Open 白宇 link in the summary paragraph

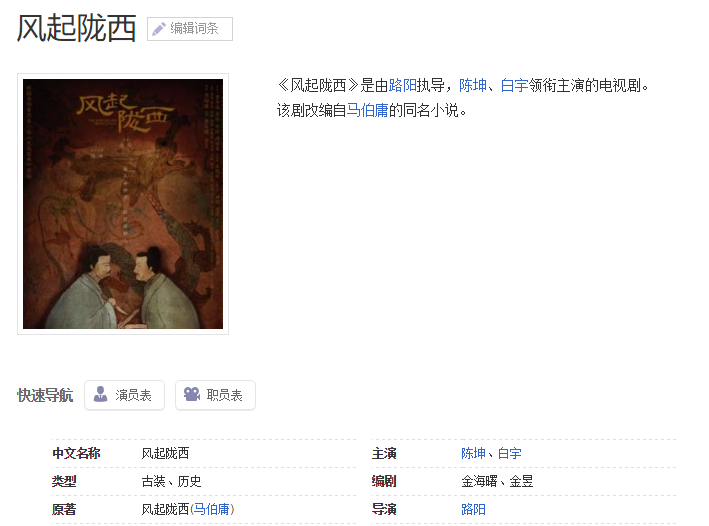pos(515,85)
